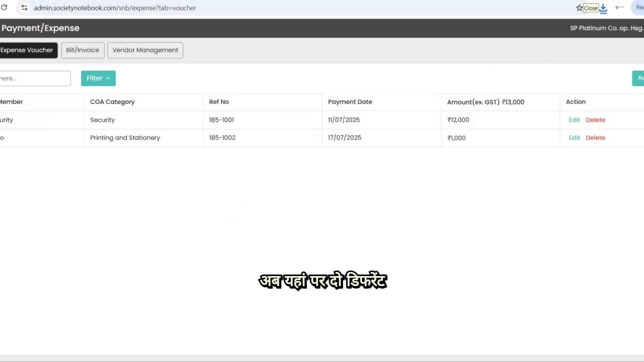Click the COA Category column header

[x=112, y=102]
